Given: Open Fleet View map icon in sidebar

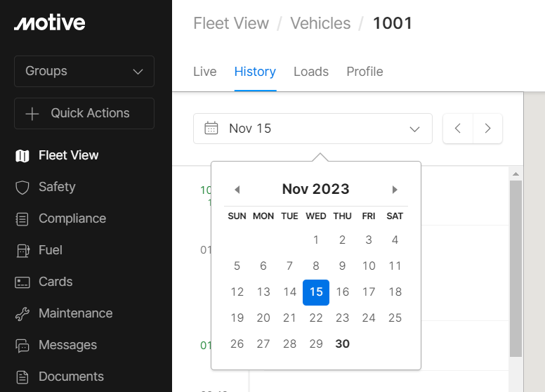Looking at the screenshot, I should click(x=22, y=156).
